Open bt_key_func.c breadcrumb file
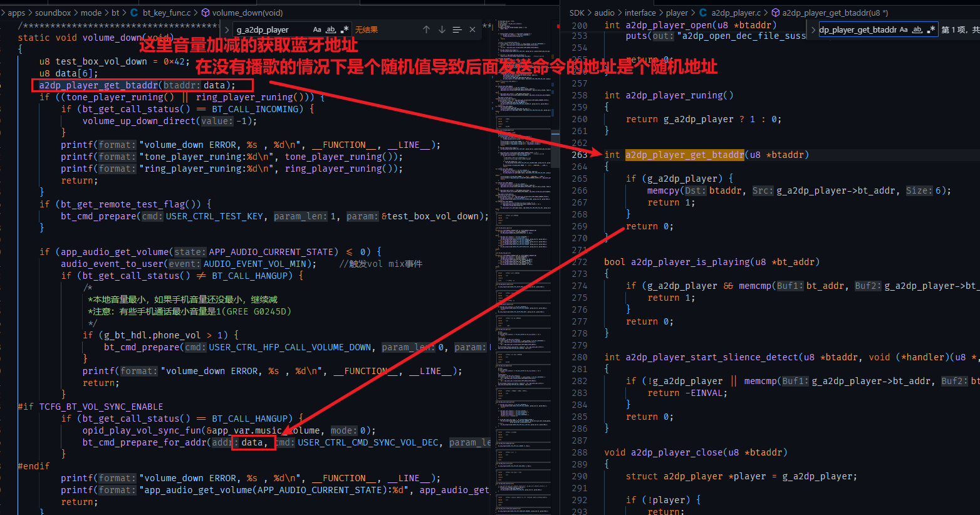The width and height of the screenshot is (980, 515). (x=167, y=13)
